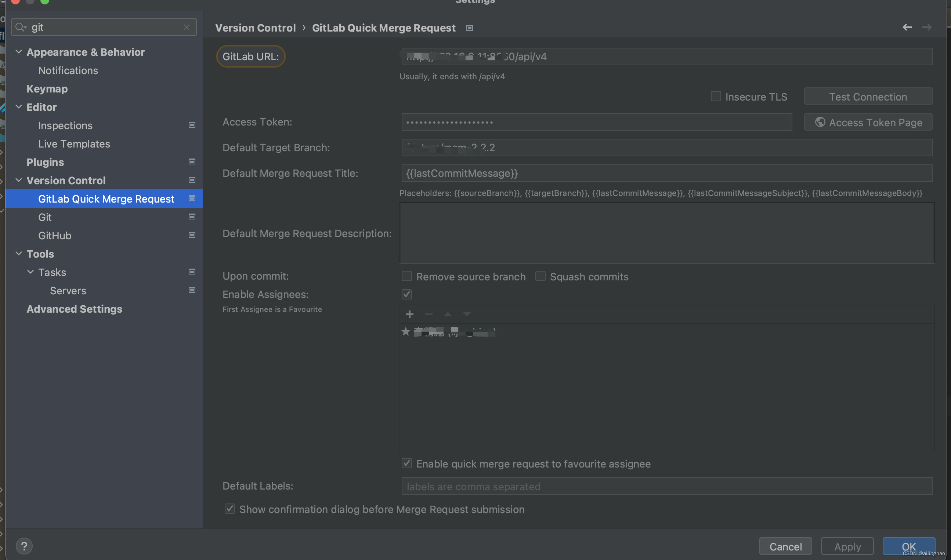Viewport: 951px width, 560px height.
Task: Navigate forward with the right arrow
Action: 927,27
